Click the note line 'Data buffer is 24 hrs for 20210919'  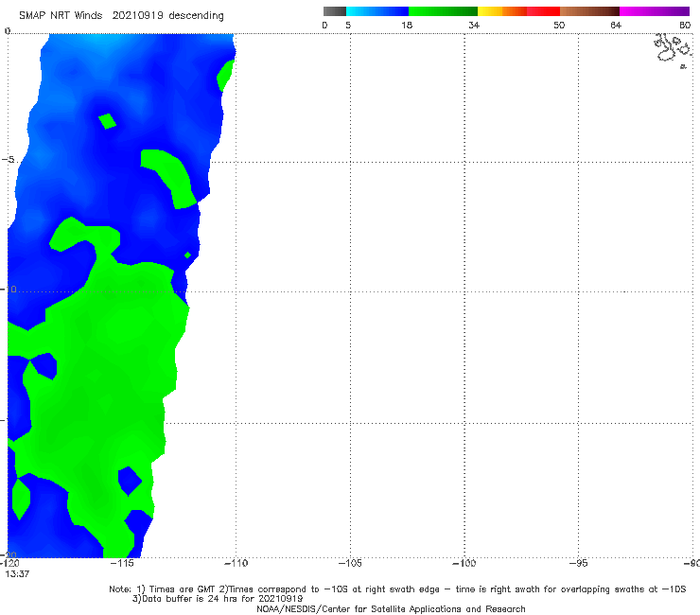218,599
